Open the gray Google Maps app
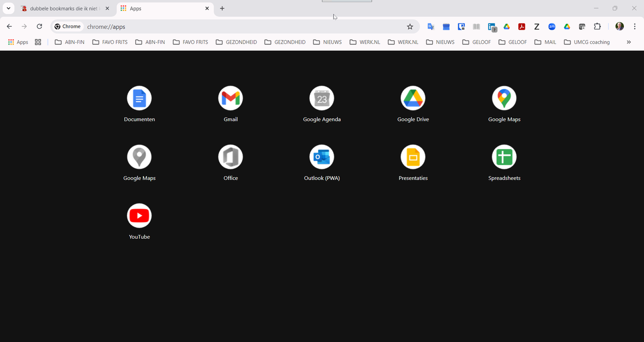Screen dimensions: 644x342 click(139, 157)
